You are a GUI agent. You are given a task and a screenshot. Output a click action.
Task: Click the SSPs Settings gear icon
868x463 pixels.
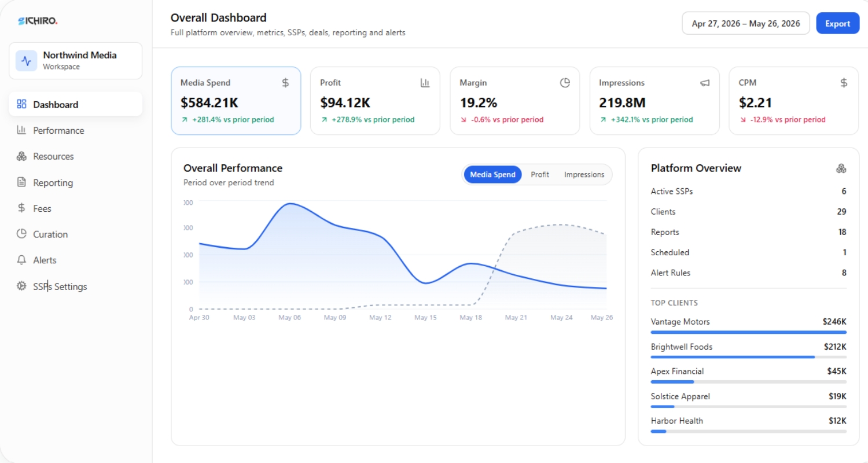(22, 286)
